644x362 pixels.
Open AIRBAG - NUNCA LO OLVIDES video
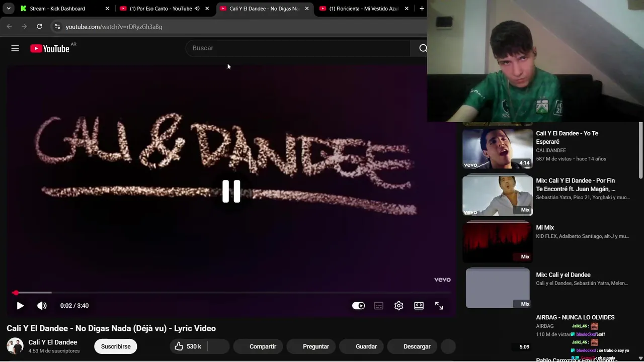(575, 318)
